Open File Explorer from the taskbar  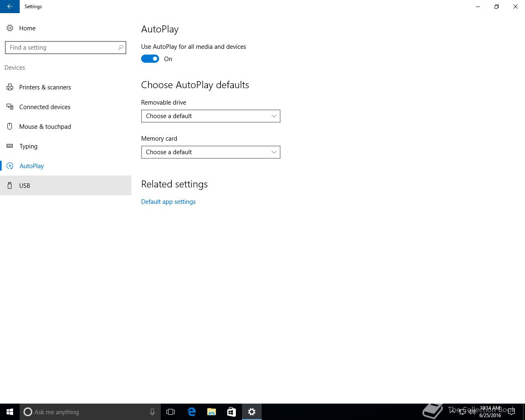(x=212, y=412)
